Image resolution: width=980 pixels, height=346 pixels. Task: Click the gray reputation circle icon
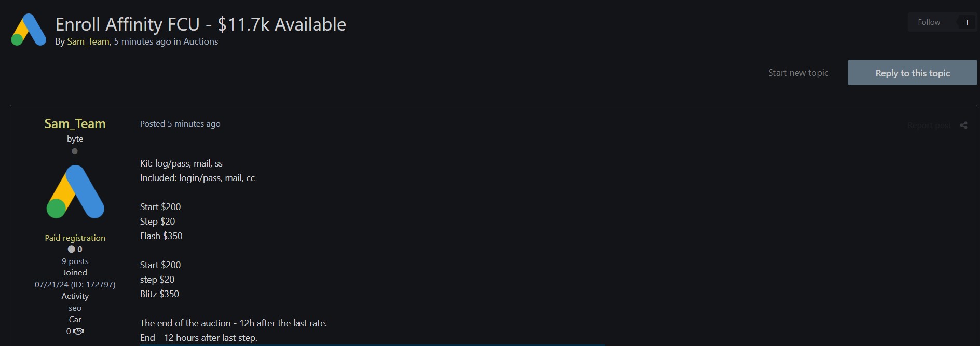(72, 250)
